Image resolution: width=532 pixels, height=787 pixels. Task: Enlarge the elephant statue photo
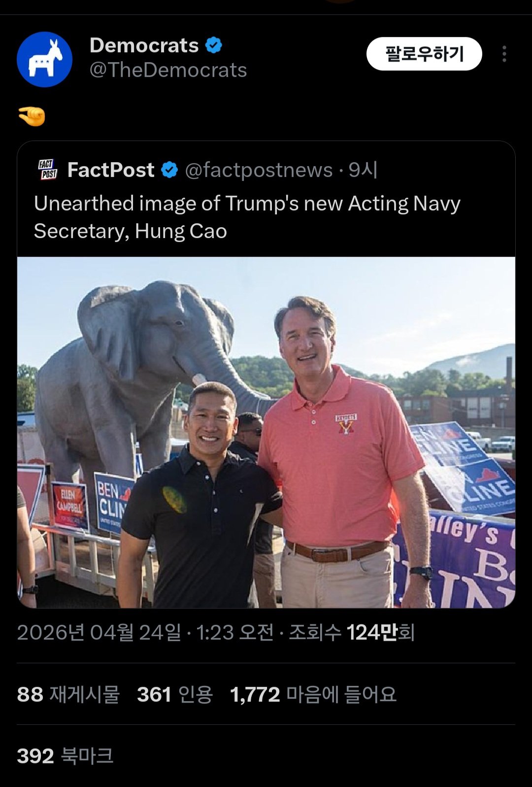266,432
